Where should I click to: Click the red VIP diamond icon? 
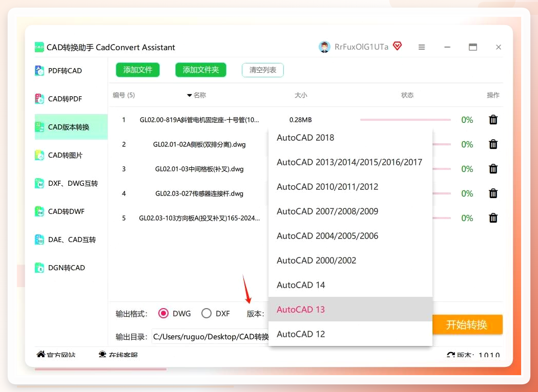pos(397,46)
